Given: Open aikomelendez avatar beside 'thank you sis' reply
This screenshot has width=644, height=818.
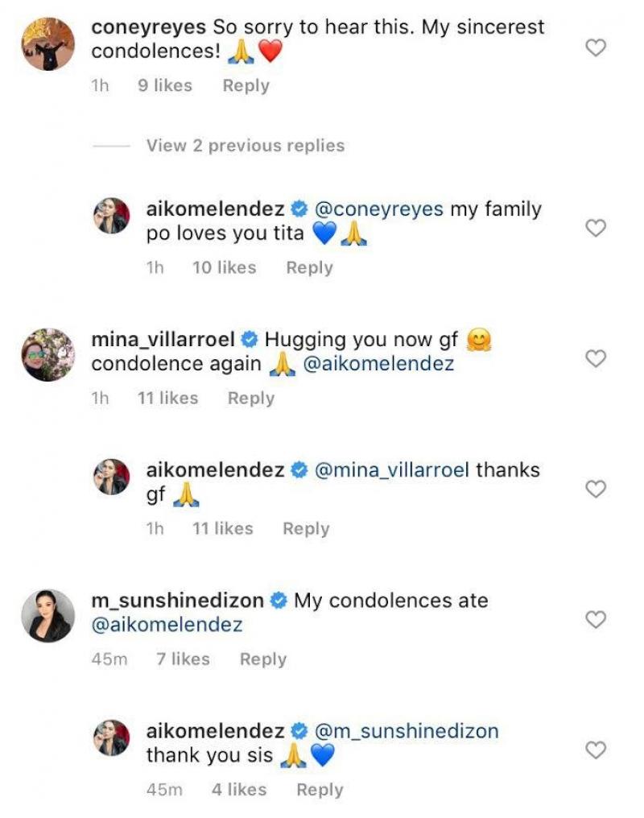Looking at the screenshot, I should pyautogui.click(x=114, y=737).
